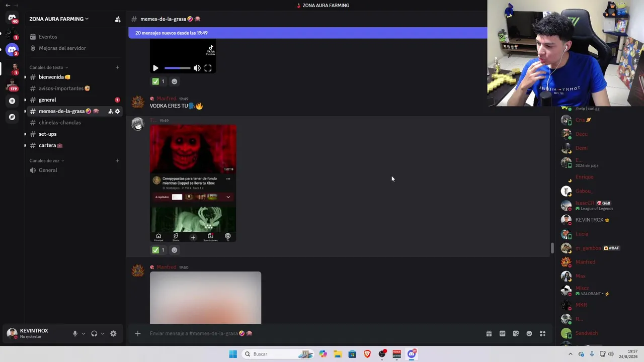Open Brave browser from the taskbar
Viewport: 644px width, 362px height.
[x=367, y=354]
